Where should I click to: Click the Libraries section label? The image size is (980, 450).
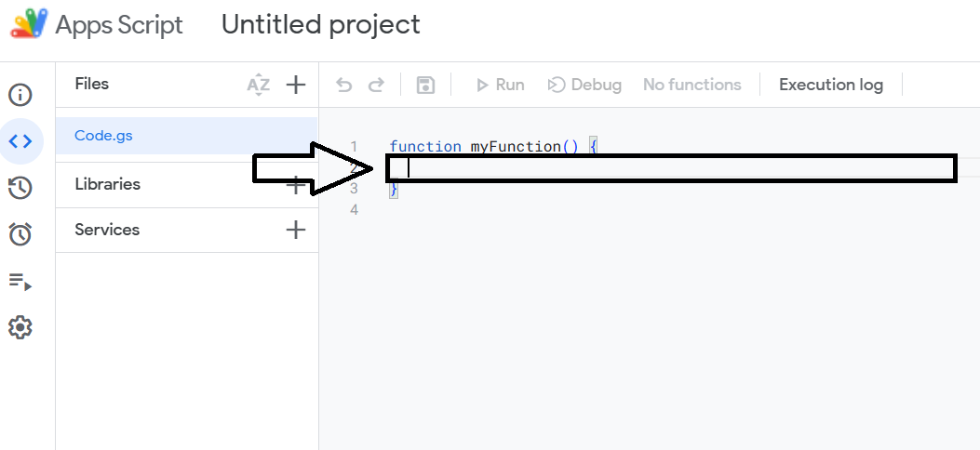pyautogui.click(x=107, y=184)
